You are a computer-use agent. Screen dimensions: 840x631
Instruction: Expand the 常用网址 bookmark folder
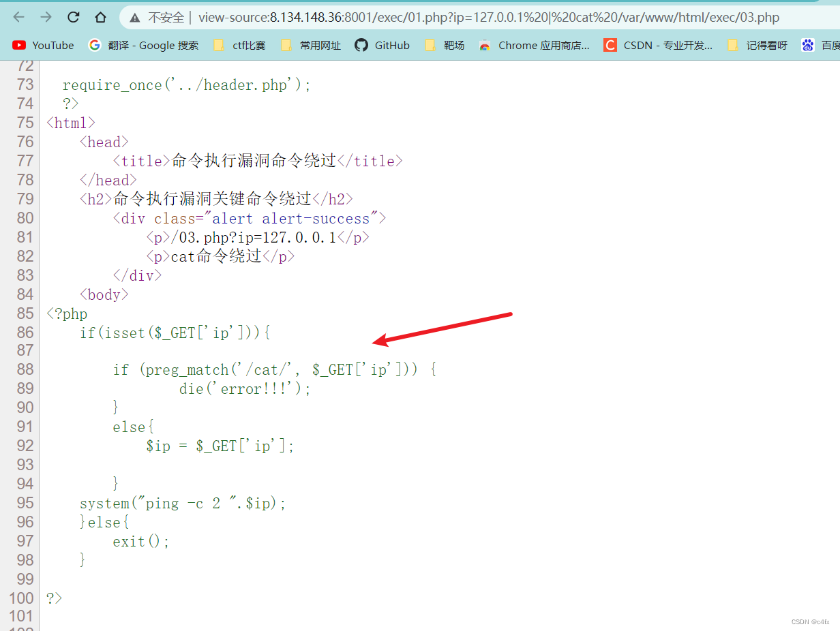tap(311, 46)
